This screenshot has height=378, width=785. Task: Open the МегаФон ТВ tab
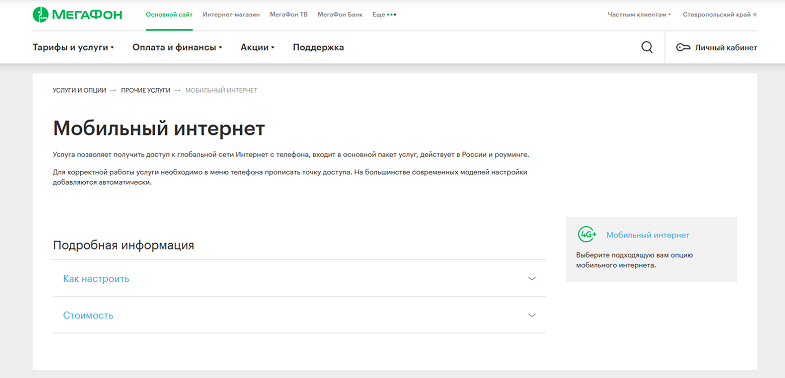point(289,15)
